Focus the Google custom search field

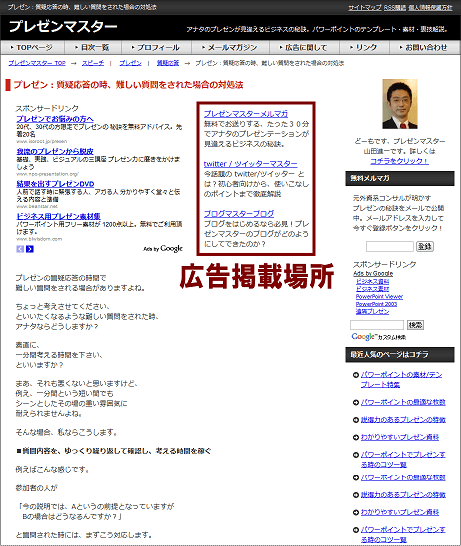(x=377, y=325)
